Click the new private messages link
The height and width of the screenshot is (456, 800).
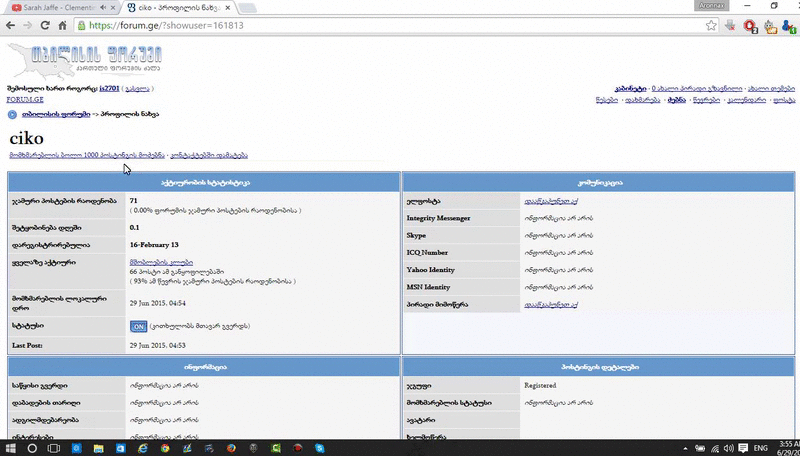click(x=697, y=88)
